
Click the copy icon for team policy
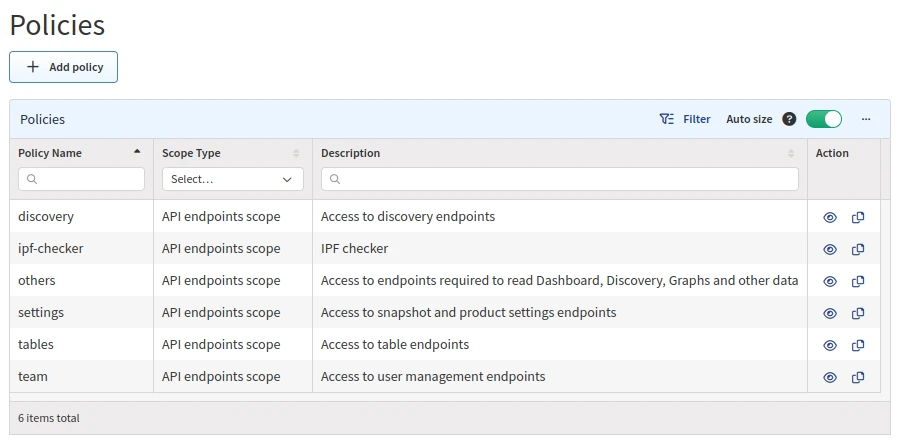coord(858,377)
